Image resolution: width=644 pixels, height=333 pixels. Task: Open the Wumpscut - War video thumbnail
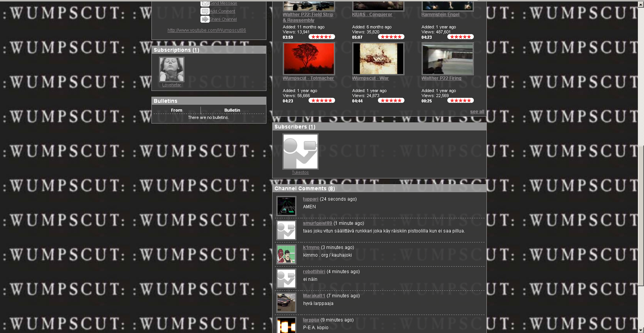pyautogui.click(x=378, y=59)
